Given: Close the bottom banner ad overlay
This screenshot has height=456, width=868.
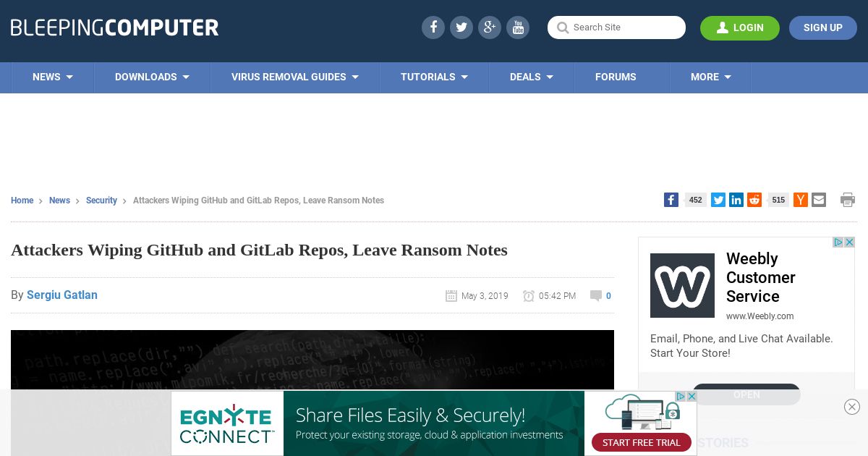Looking at the screenshot, I should [x=852, y=407].
